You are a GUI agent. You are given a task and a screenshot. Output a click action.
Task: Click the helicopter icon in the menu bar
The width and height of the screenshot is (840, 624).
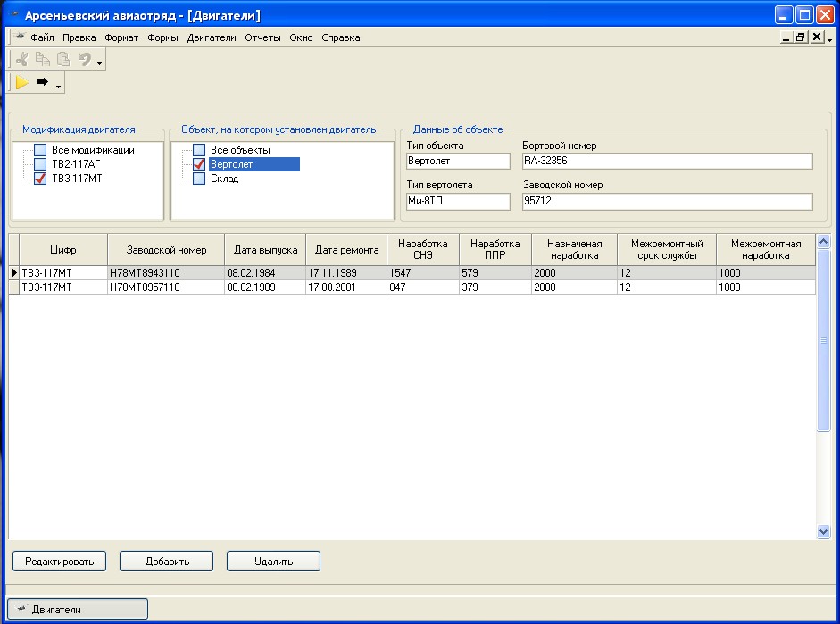point(20,37)
